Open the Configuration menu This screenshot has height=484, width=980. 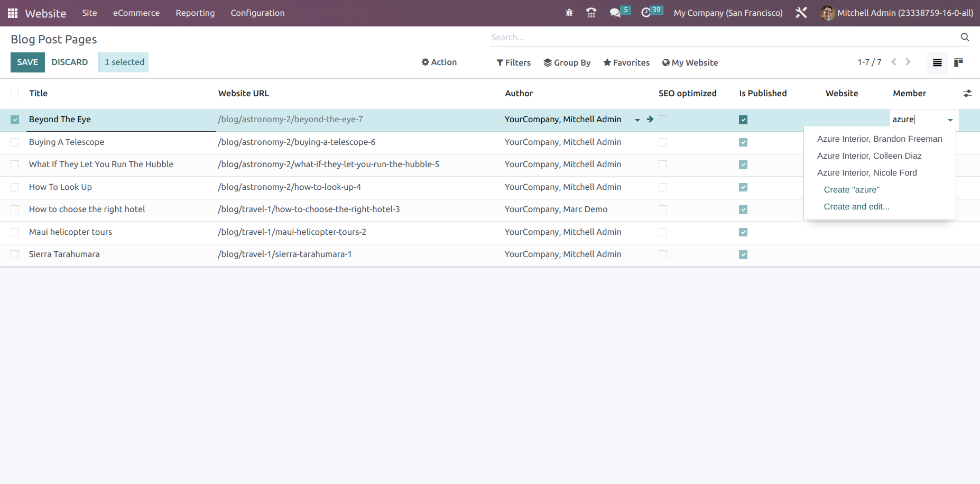257,13
